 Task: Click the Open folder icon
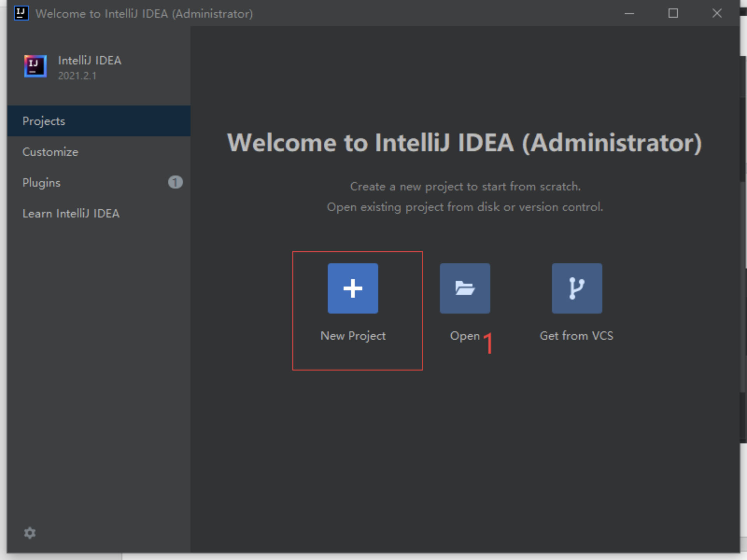tap(465, 288)
